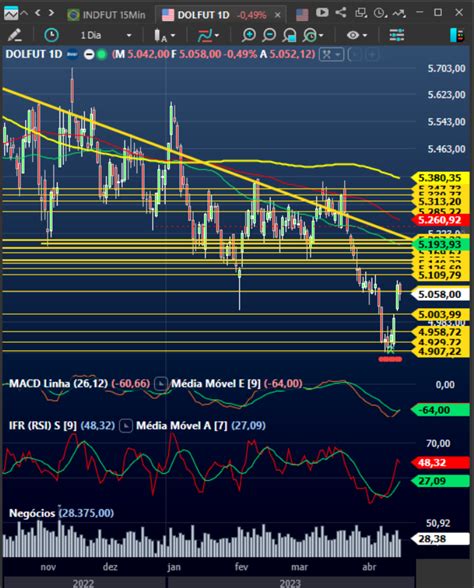Viewport: 474px width, 588px height.
Task: Open the third tab with US flag
Action: pyautogui.click(x=302, y=15)
